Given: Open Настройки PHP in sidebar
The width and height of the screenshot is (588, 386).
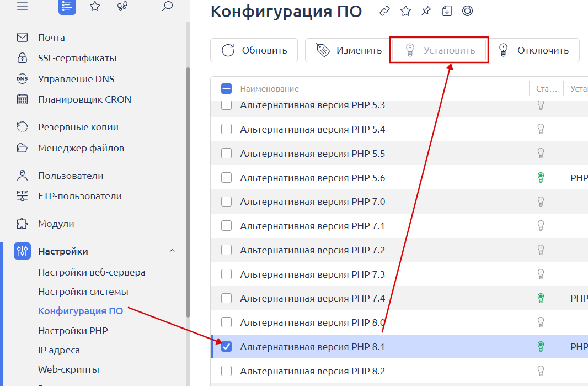Looking at the screenshot, I should [73, 331].
